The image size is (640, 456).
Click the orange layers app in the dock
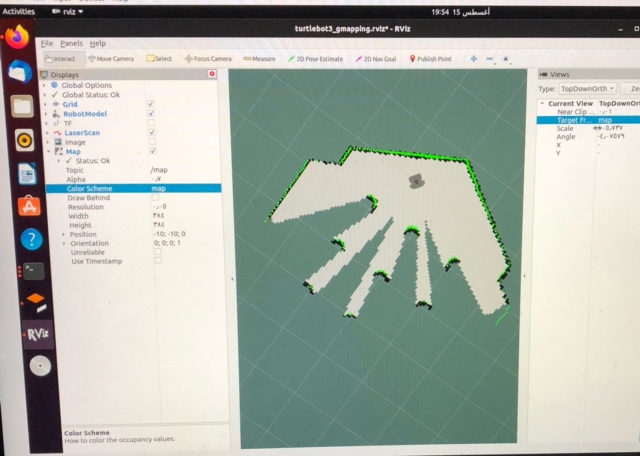pos(37,303)
